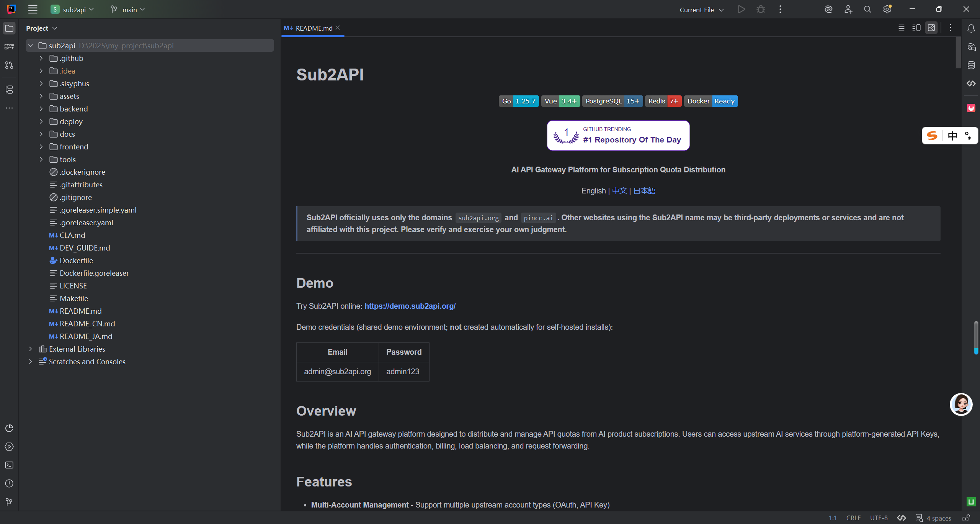Image resolution: width=980 pixels, height=524 pixels.
Task: Open the Terminal tool window
Action: 9,465
